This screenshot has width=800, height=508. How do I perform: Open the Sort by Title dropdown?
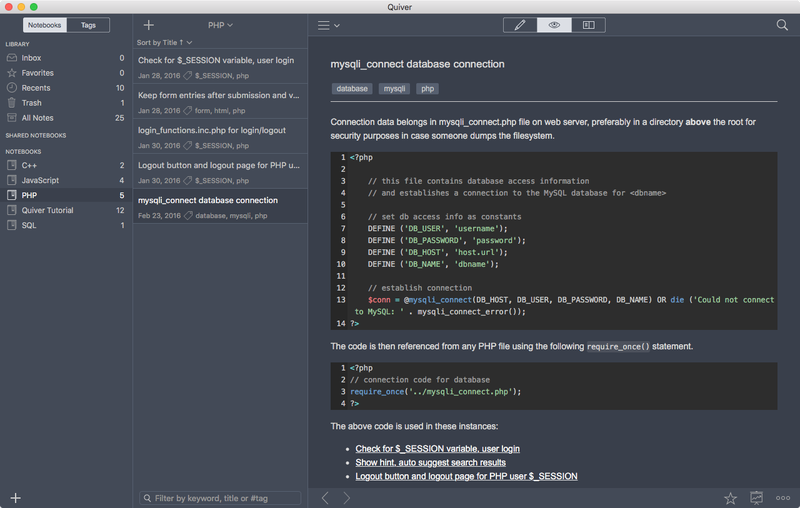pyautogui.click(x=164, y=42)
